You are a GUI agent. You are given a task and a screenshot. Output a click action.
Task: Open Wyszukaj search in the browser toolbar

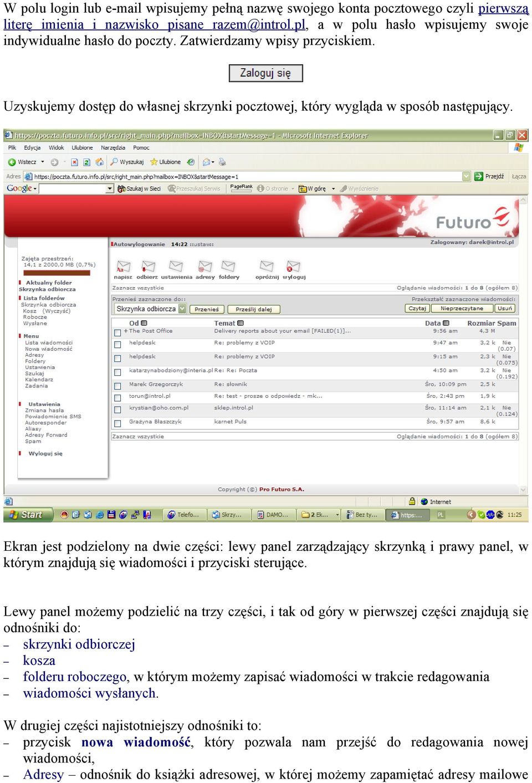127,162
